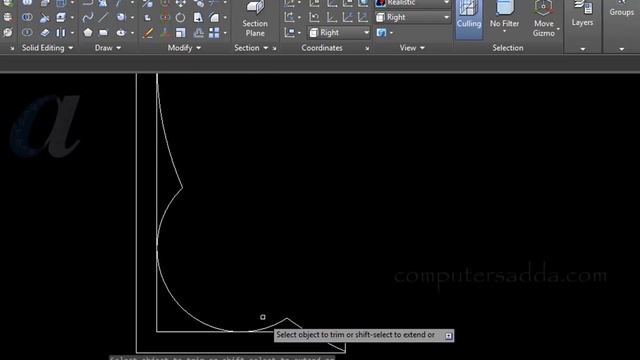The height and width of the screenshot is (360, 640).
Task: Open the Right UCS dropdown in Coordinates panel
Action: point(338,33)
